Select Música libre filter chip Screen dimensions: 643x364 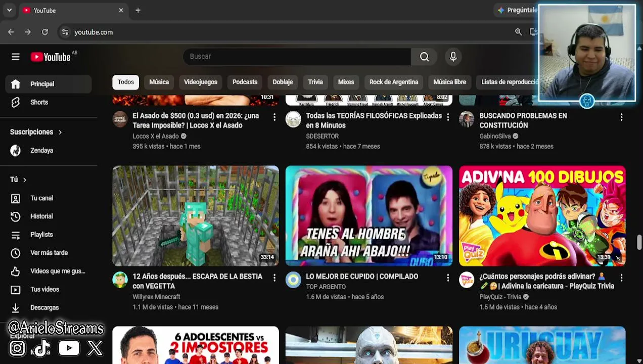(449, 82)
